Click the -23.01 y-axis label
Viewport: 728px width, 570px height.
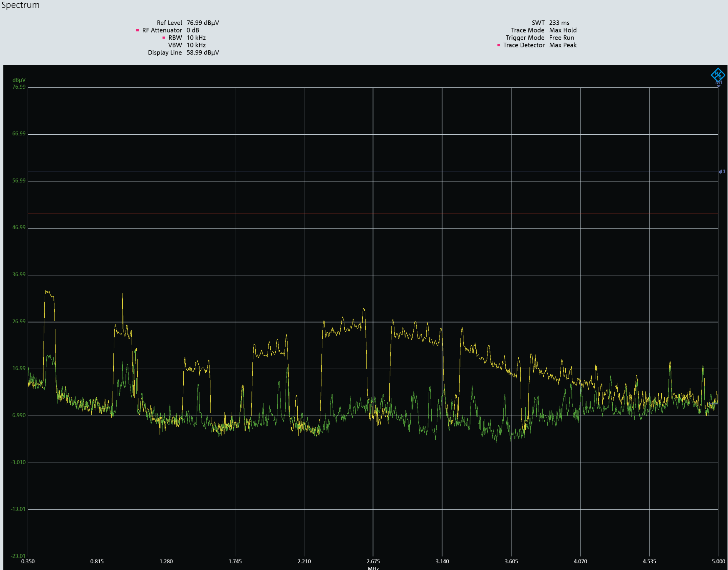point(18,556)
